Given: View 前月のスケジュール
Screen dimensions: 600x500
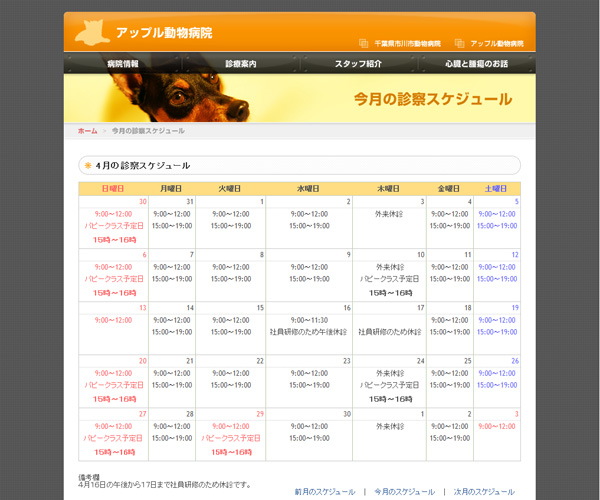Looking at the screenshot, I should click(x=325, y=492).
